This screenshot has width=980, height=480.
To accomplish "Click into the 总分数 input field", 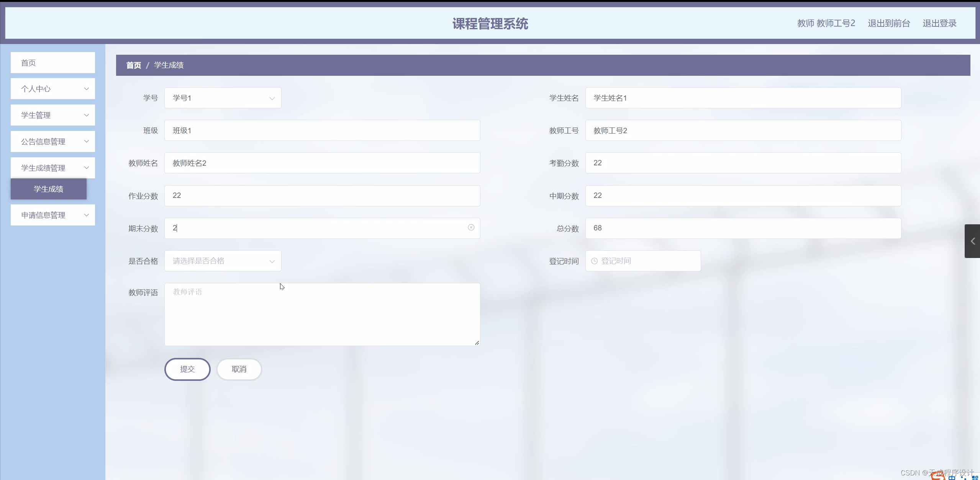I will click(742, 228).
